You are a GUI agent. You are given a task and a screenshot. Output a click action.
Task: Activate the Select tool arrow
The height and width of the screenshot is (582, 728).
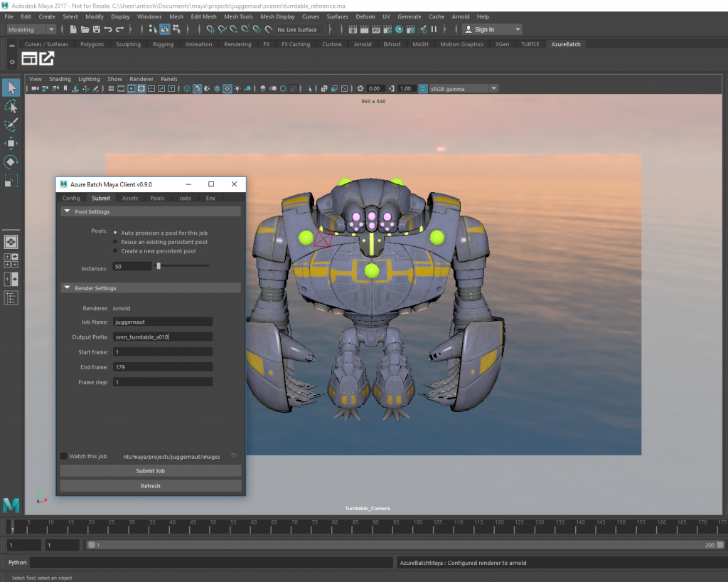[x=11, y=88]
